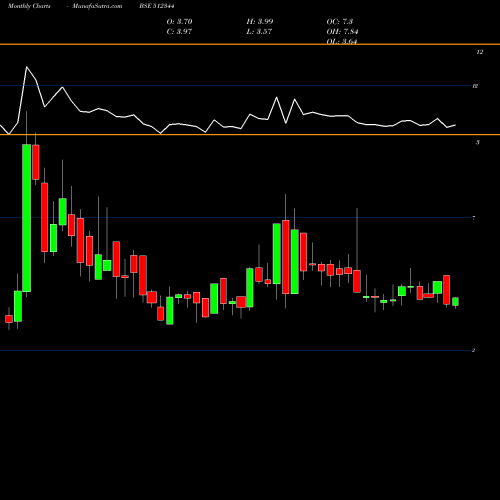The width and height of the screenshot is (500, 500).
Task: Click the highest peak of the white indicator line
Action: tap(27, 67)
